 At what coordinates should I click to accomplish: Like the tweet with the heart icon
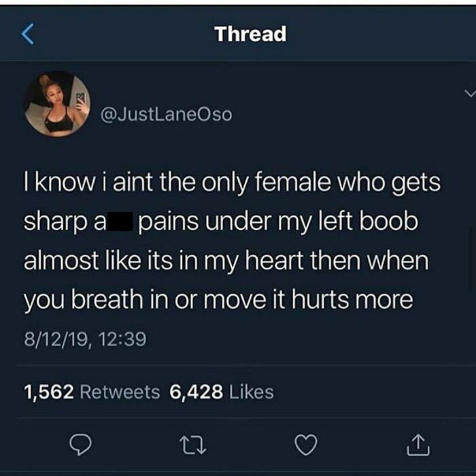(x=306, y=445)
